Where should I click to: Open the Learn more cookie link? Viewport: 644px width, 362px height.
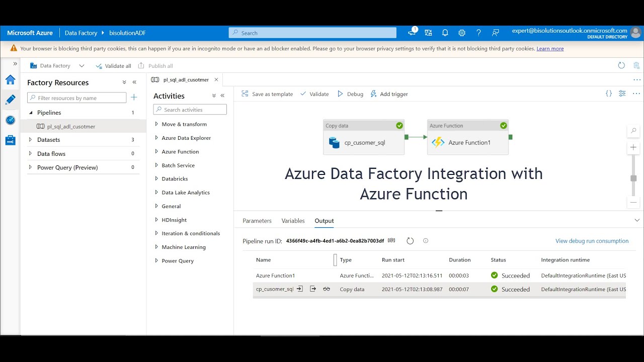(550, 49)
